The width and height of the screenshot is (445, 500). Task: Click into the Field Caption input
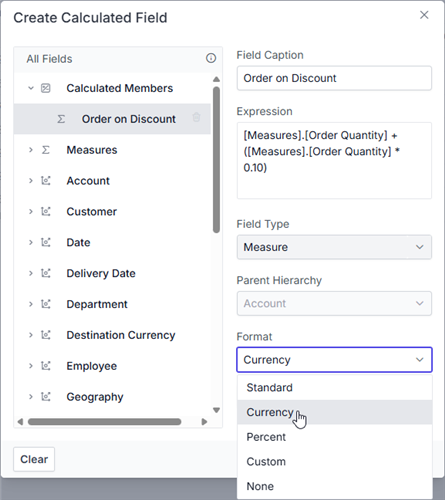(x=334, y=78)
